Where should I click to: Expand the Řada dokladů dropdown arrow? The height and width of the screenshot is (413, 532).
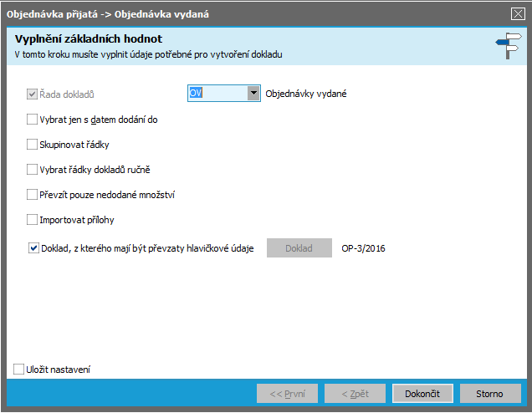[x=253, y=94]
